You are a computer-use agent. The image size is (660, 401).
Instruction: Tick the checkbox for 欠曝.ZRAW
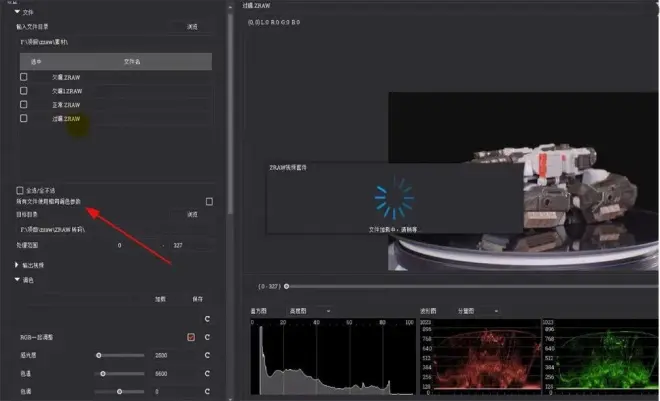24,77
